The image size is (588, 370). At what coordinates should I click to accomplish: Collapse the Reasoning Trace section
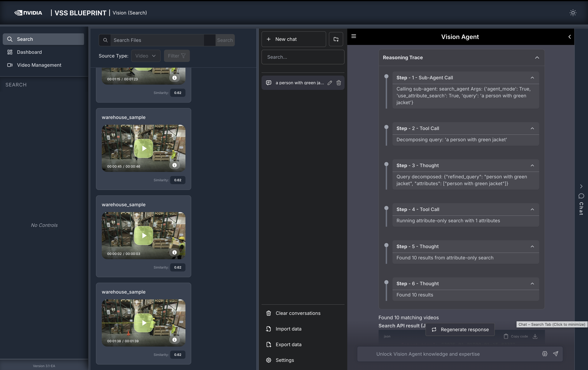pos(537,58)
